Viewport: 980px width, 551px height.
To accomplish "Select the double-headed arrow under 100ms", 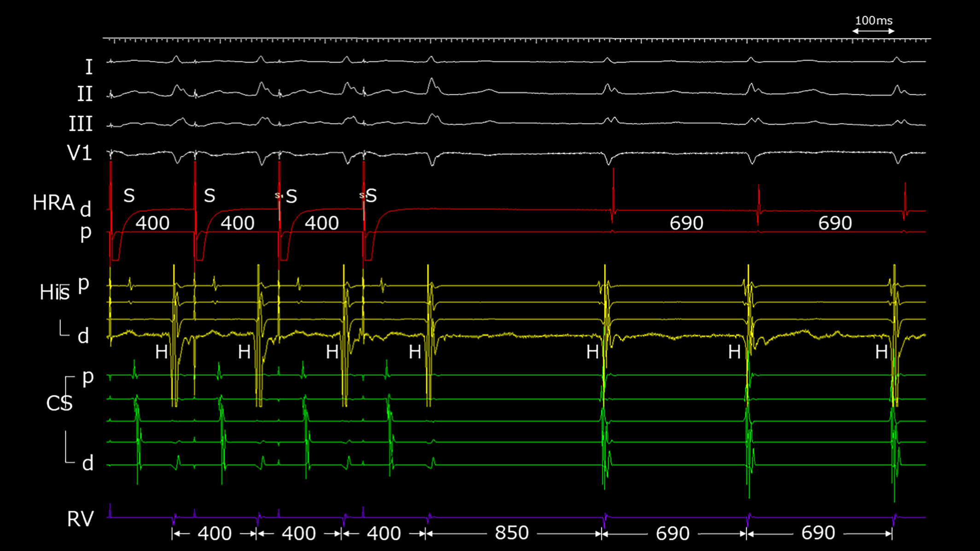I will tap(873, 31).
